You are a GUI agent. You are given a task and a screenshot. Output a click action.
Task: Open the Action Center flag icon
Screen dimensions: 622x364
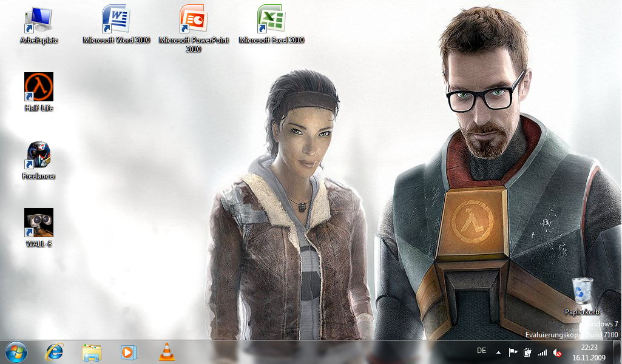point(513,352)
